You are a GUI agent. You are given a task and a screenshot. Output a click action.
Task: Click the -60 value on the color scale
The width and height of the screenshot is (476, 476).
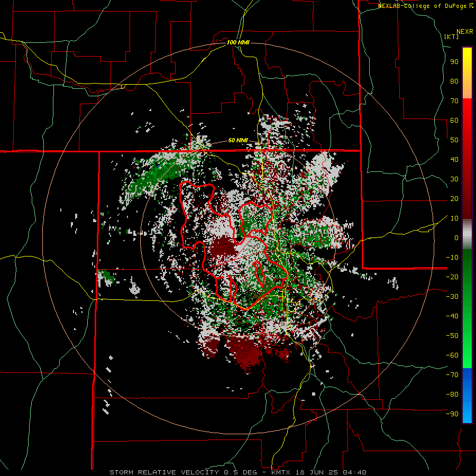(452, 355)
